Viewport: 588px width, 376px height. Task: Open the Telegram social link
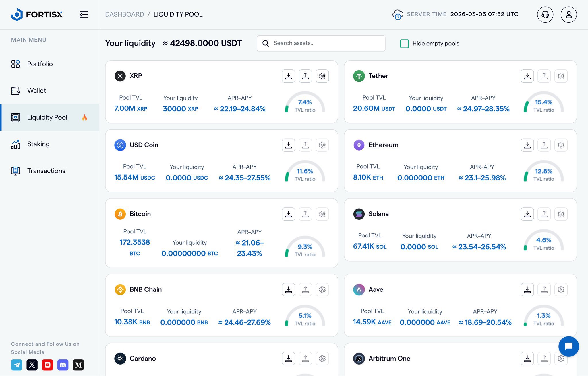(x=17, y=365)
